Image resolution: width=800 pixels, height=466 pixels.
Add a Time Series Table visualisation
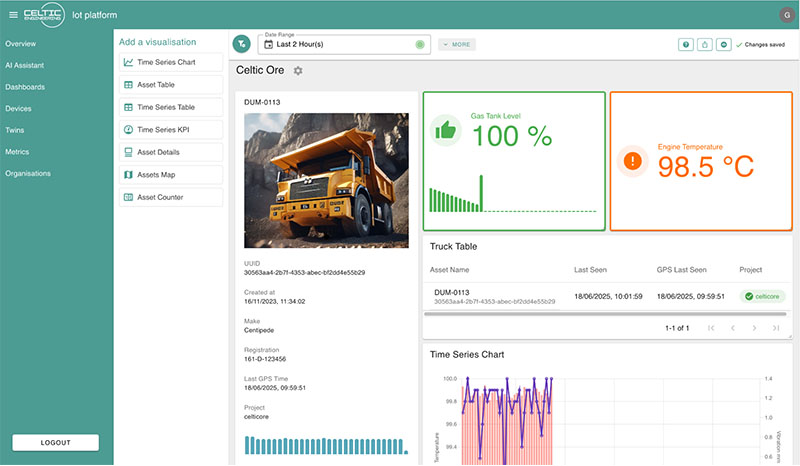(x=171, y=107)
